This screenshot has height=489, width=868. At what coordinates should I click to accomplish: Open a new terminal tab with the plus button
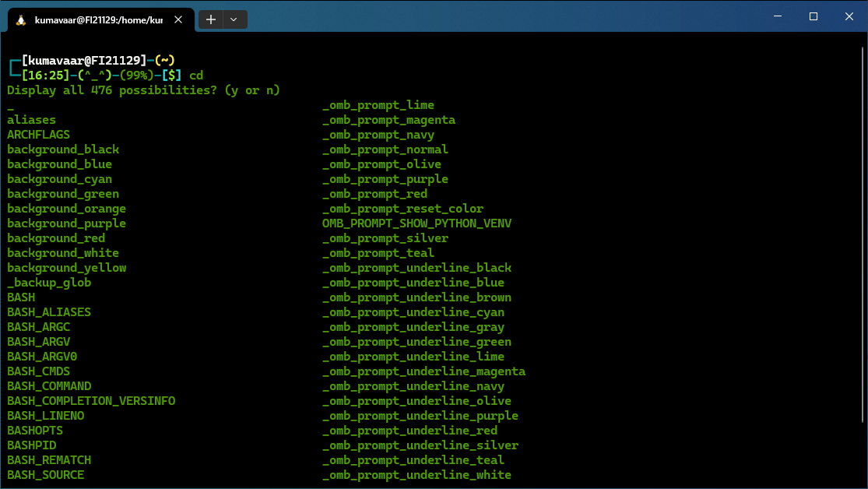pos(210,19)
